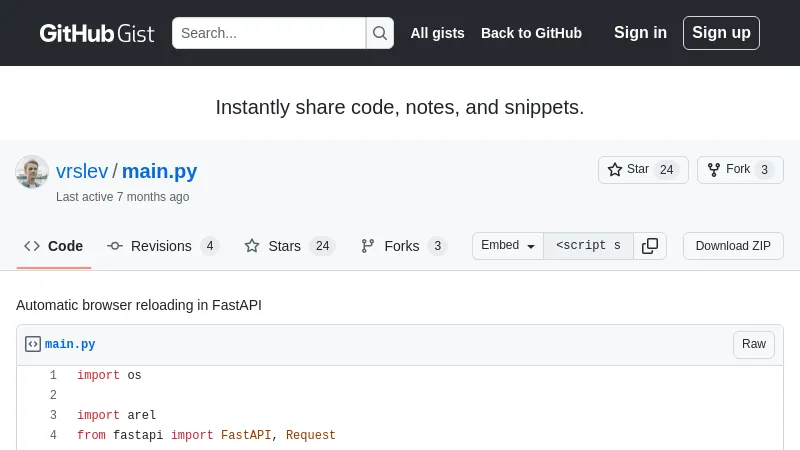This screenshot has height=450, width=800.
Task: Click Back to GitHub link
Action: tap(531, 33)
